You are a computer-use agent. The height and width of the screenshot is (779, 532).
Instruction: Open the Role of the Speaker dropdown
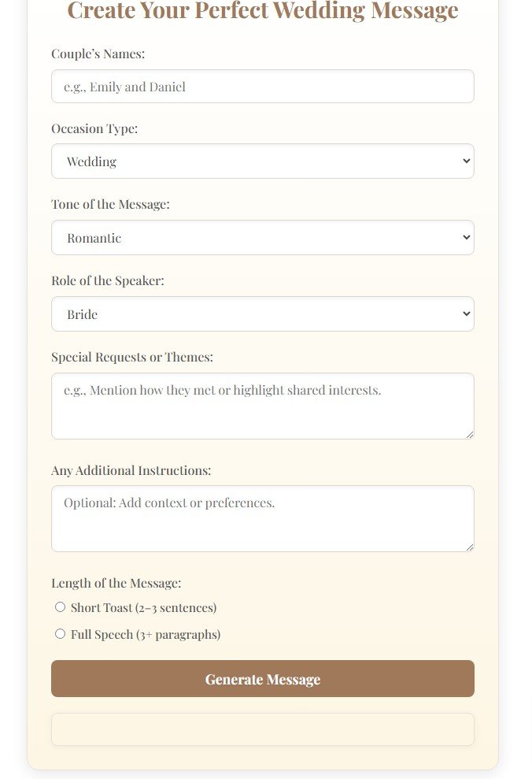pos(263,313)
